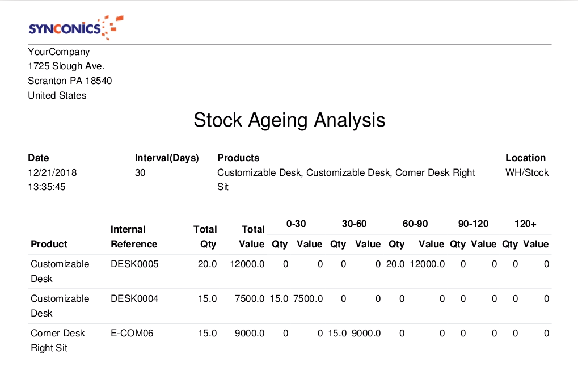Click the Corner Desk Right Sit product name
This screenshot has height=392, width=578.
[57, 340]
